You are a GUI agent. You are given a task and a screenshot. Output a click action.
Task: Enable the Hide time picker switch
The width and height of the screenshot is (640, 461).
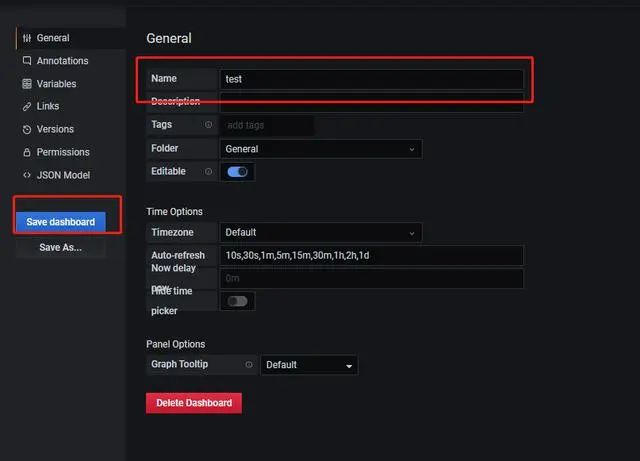(x=238, y=300)
